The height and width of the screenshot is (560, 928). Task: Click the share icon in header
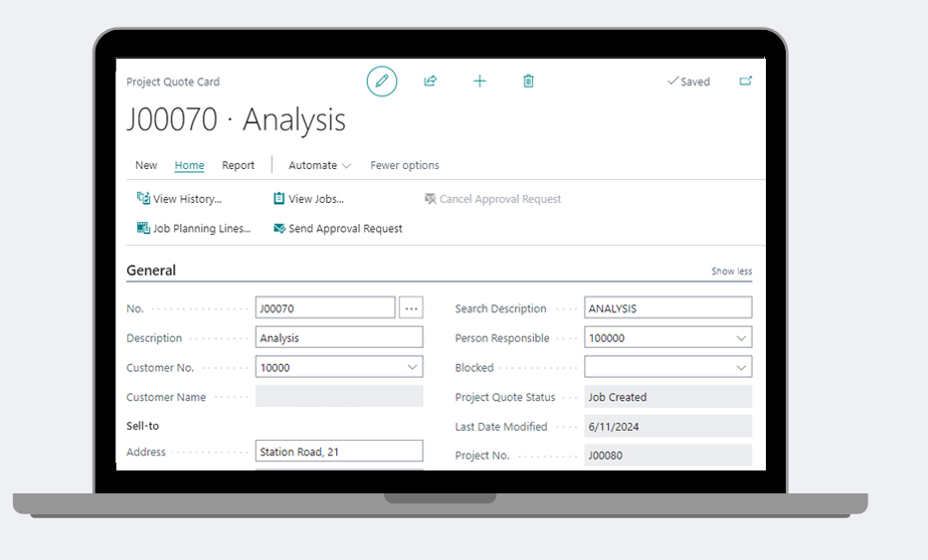pyautogui.click(x=430, y=82)
